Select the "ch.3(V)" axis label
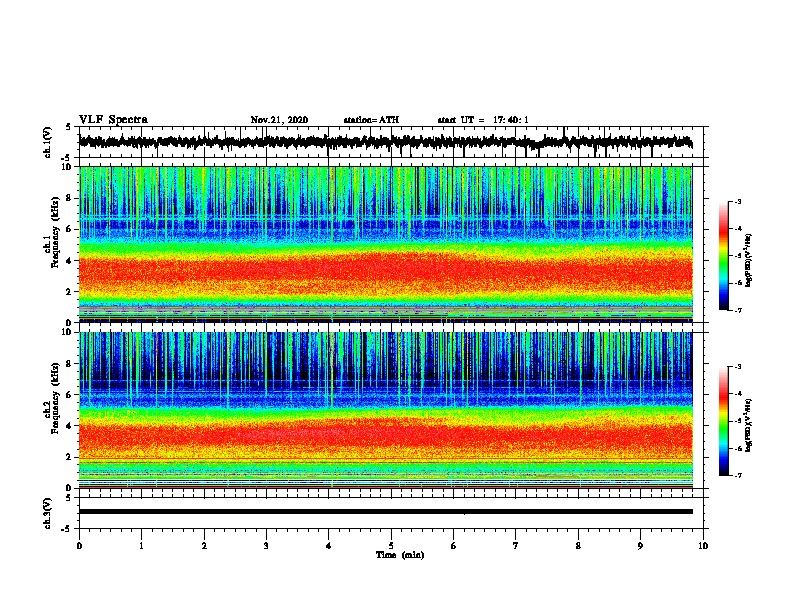This screenshot has width=792, height=612. [x=47, y=513]
